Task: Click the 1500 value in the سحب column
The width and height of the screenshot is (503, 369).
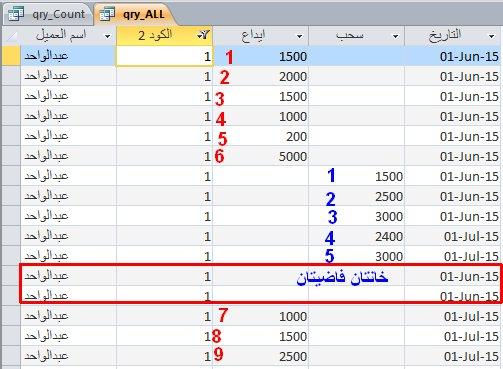Action: point(389,177)
